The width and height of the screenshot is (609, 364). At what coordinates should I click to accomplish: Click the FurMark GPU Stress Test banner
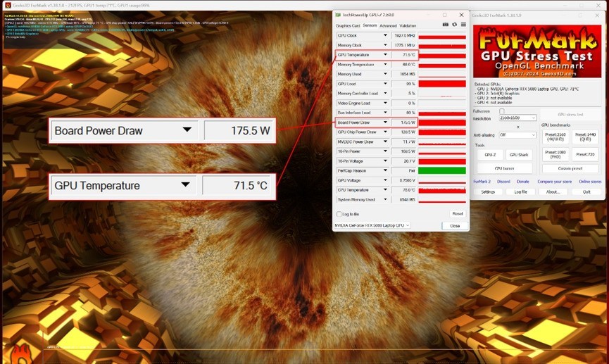537,51
